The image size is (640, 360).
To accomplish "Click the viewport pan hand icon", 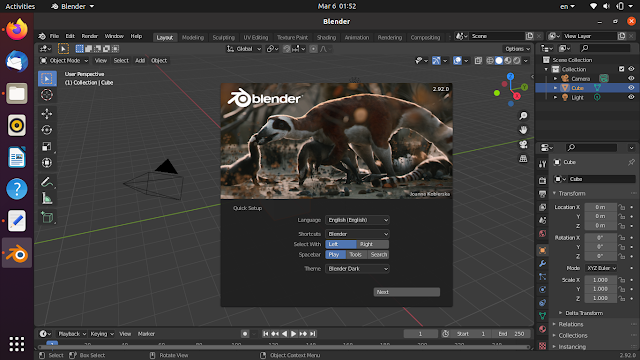I will (523, 130).
